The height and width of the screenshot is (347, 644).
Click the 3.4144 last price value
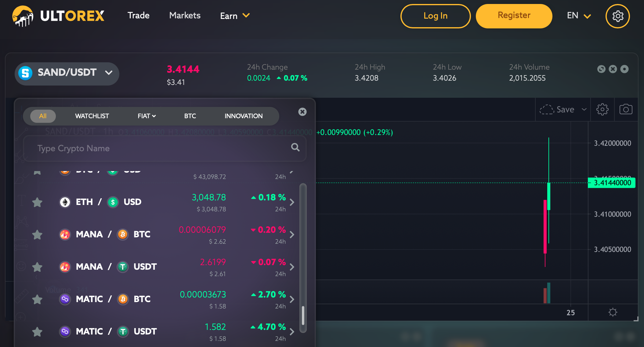click(x=183, y=69)
